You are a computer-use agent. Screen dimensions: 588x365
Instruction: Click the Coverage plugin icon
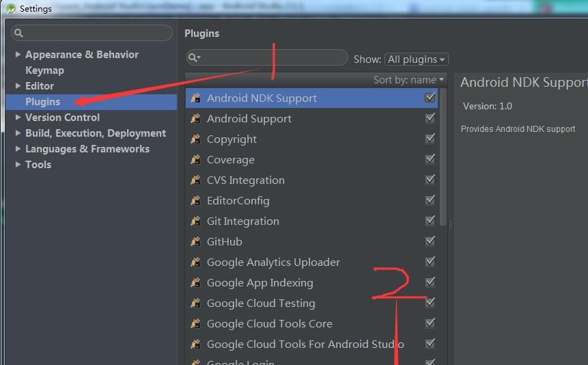tap(195, 159)
